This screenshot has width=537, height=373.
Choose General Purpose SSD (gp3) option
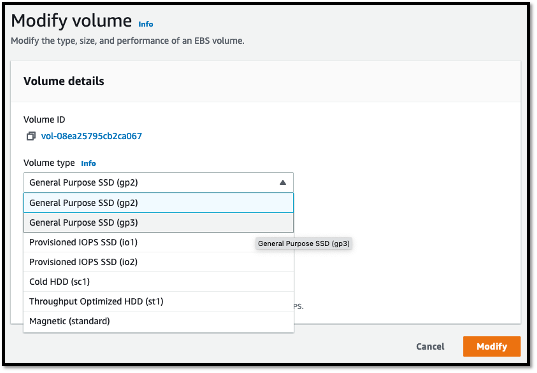pos(159,223)
